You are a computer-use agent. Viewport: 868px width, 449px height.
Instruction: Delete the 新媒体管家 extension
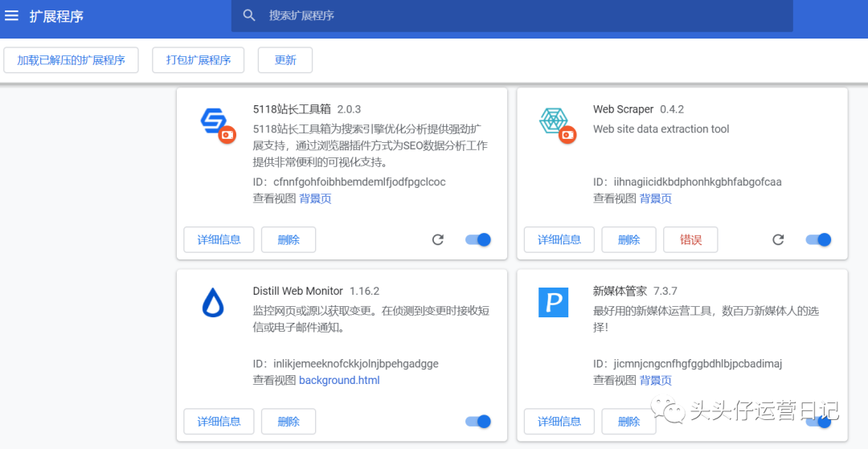[628, 422]
